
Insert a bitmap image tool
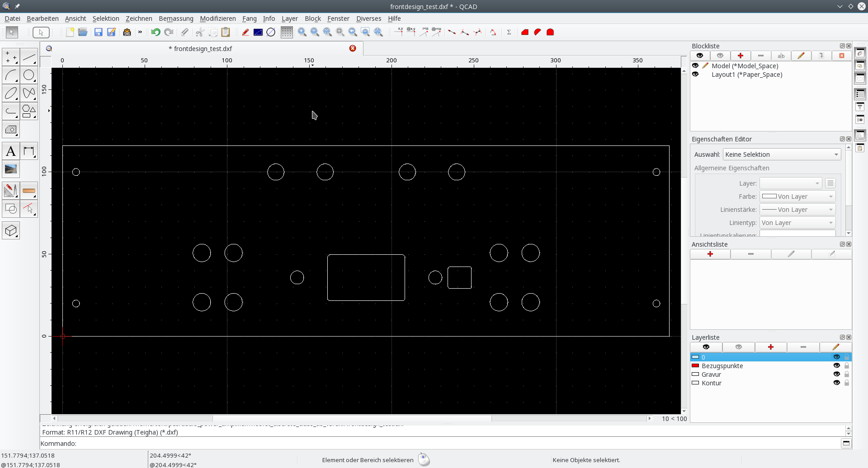point(11,169)
